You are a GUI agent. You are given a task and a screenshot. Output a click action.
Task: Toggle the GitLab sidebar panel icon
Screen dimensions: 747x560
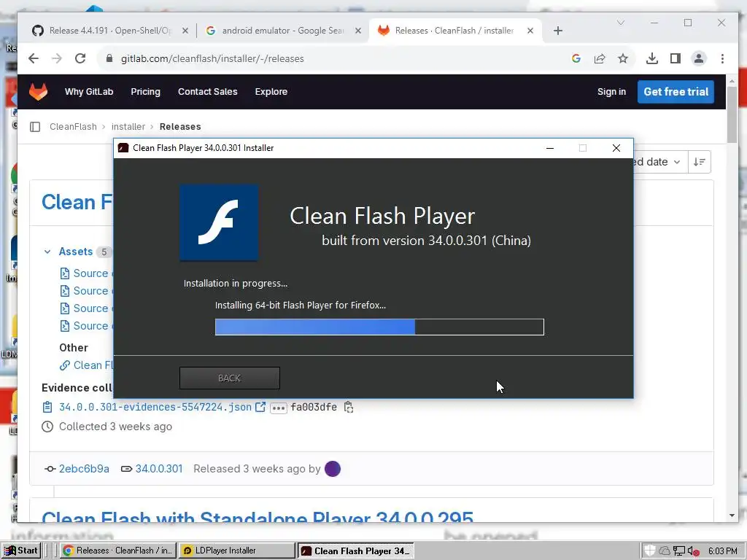click(x=35, y=127)
